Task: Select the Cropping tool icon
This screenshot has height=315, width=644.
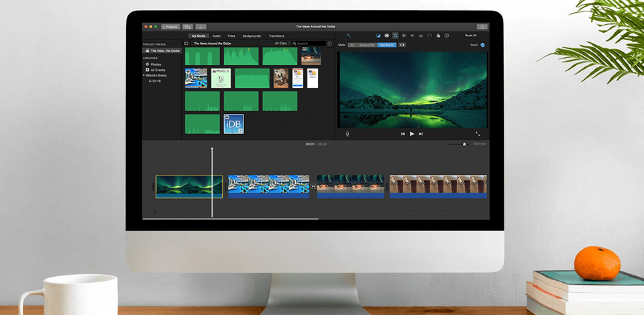Action: (x=395, y=36)
